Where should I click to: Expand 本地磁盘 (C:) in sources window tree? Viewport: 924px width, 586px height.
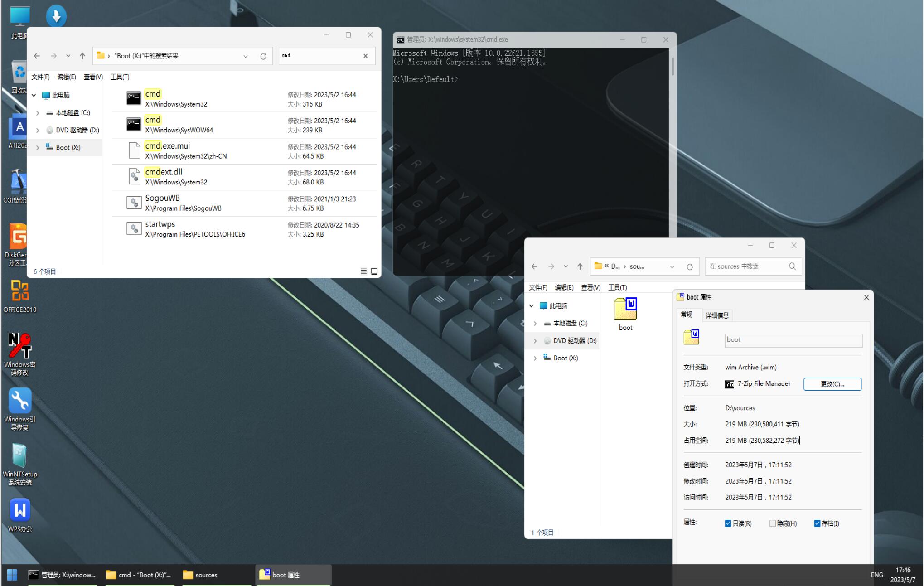coord(535,323)
